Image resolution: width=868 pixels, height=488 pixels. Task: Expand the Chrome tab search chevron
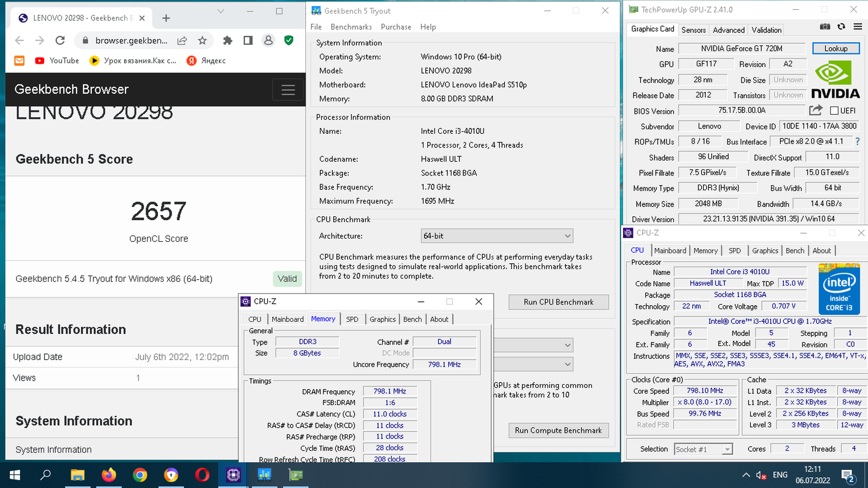(221, 11)
